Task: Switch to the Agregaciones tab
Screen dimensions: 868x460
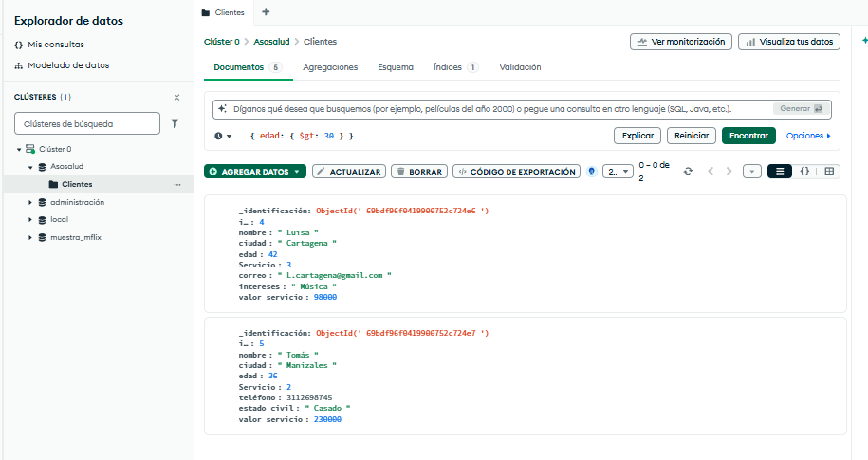Action: [330, 67]
